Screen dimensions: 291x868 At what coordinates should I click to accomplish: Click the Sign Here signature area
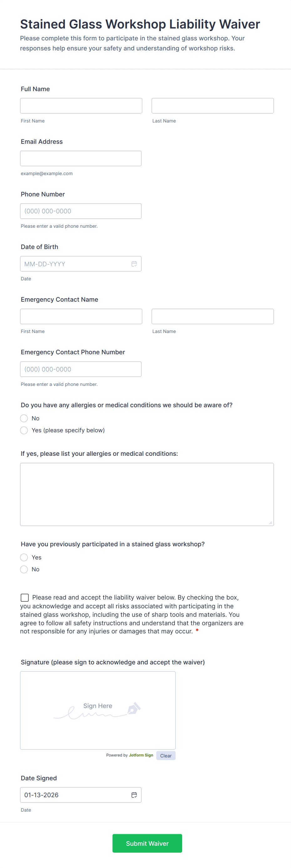pos(98,710)
